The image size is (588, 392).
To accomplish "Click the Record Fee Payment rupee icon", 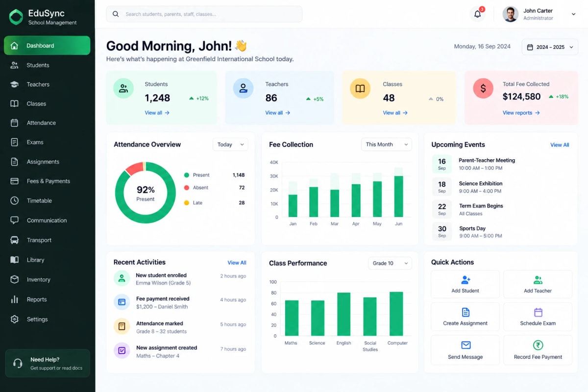I will point(538,345).
